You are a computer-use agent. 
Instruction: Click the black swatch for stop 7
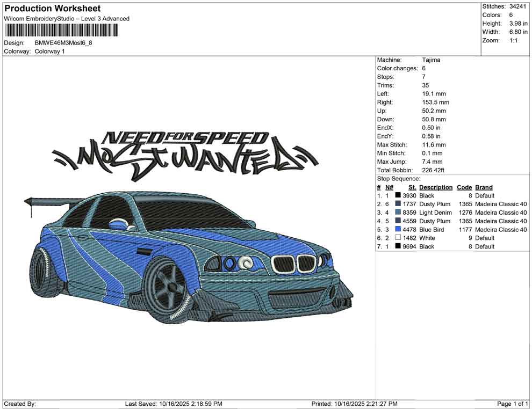click(398, 247)
